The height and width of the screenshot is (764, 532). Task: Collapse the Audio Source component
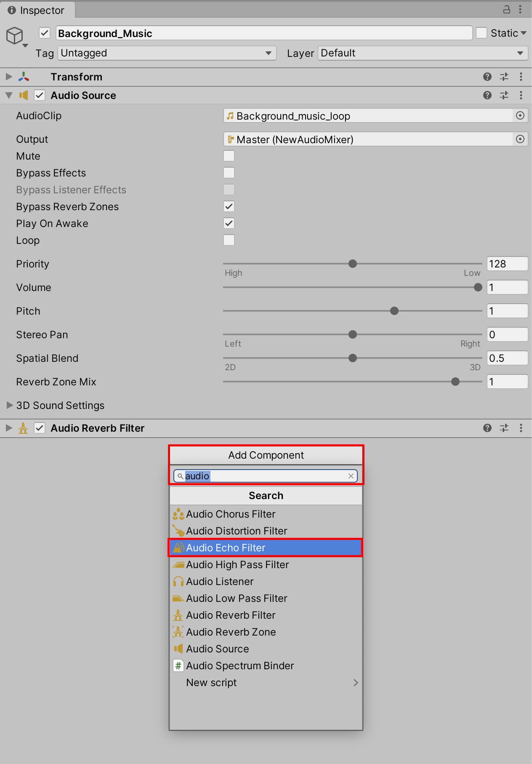point(9,95)
